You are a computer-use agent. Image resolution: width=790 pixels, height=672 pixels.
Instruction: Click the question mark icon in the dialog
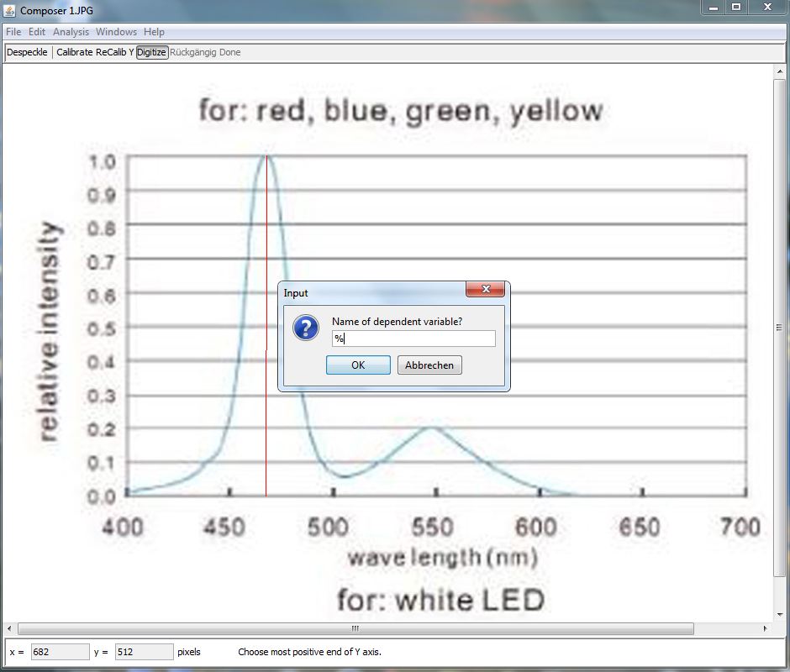click(x=306, y=328)
